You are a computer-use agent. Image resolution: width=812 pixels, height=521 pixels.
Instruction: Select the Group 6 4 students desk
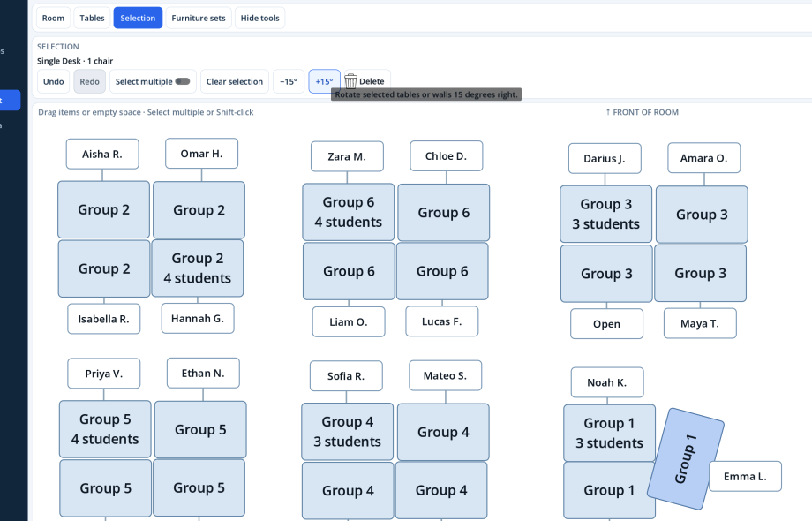[x=349, y=212]
